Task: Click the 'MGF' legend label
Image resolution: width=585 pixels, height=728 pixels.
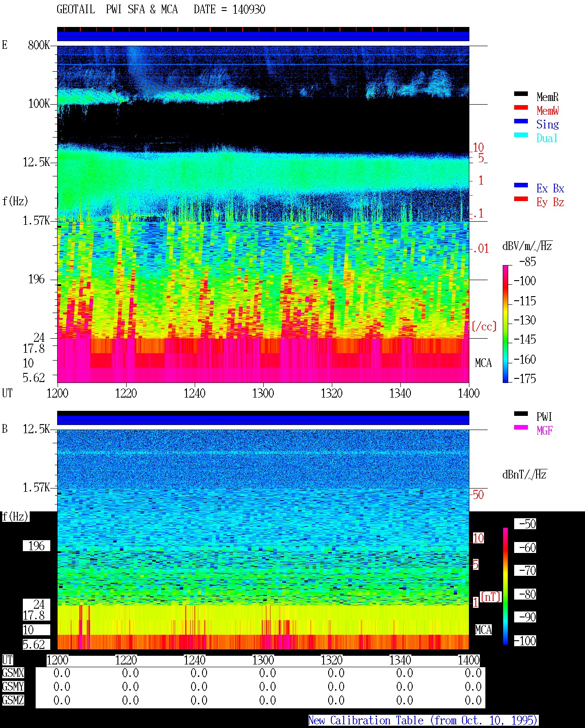Action: point(545,430)
